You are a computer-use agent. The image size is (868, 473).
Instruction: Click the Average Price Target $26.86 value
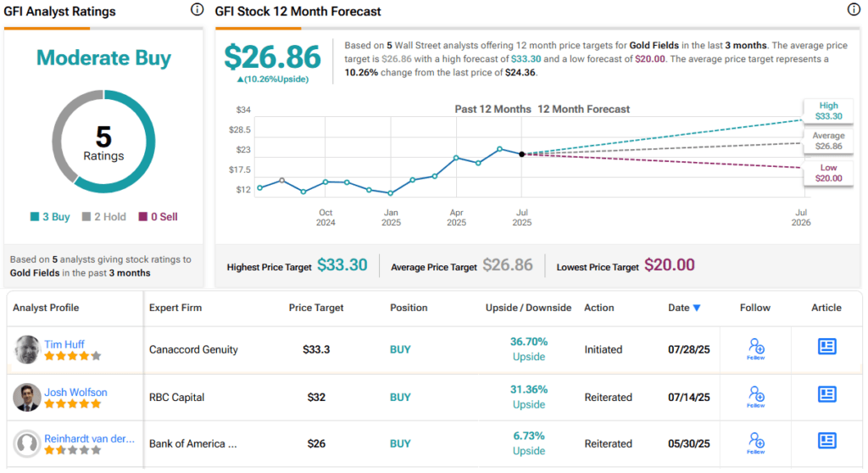pyautogui.click(x=508, y=265)
